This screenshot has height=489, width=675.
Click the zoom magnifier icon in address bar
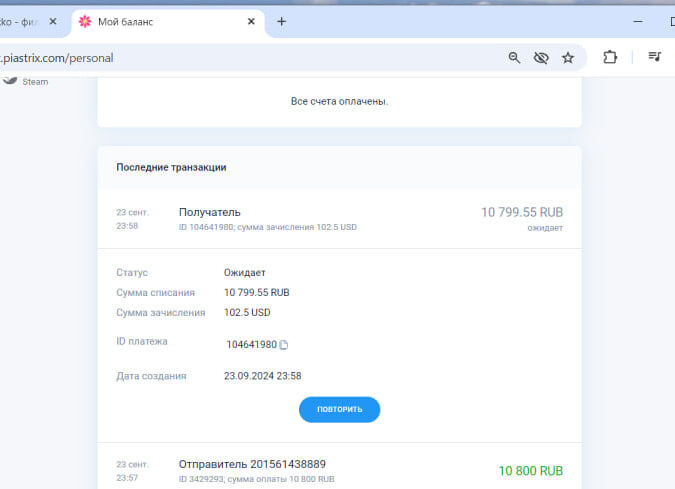coord(514,58)
